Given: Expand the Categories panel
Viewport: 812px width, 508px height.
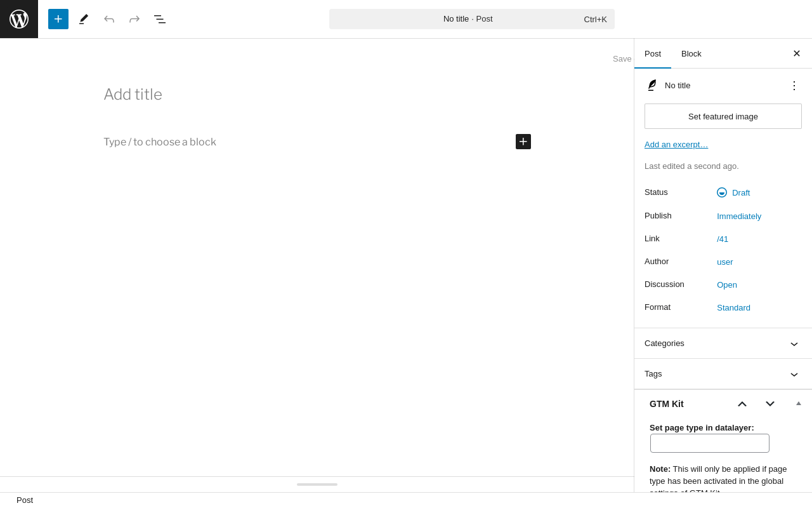Looking at the screenshot, I should coord(723,344).
